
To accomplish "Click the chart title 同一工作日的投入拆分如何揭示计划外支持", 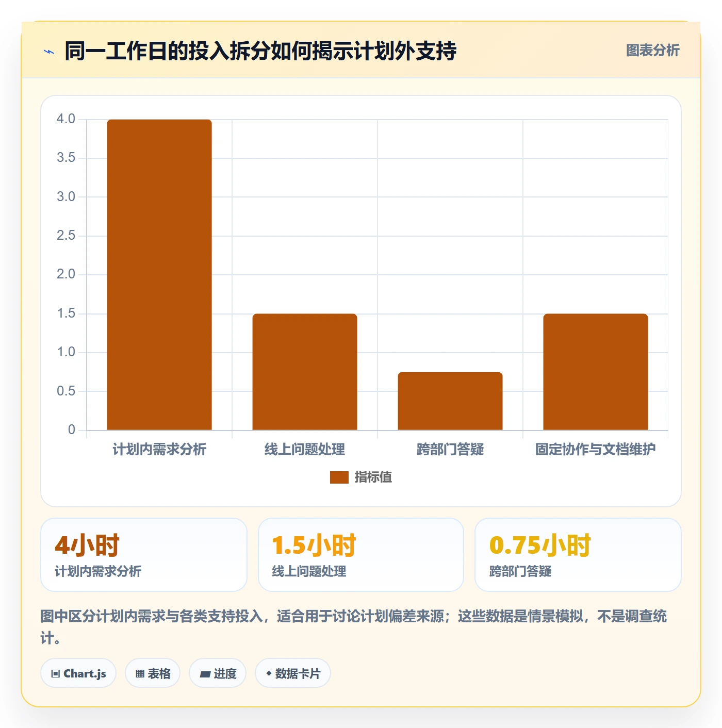I will tap(260, 51).
